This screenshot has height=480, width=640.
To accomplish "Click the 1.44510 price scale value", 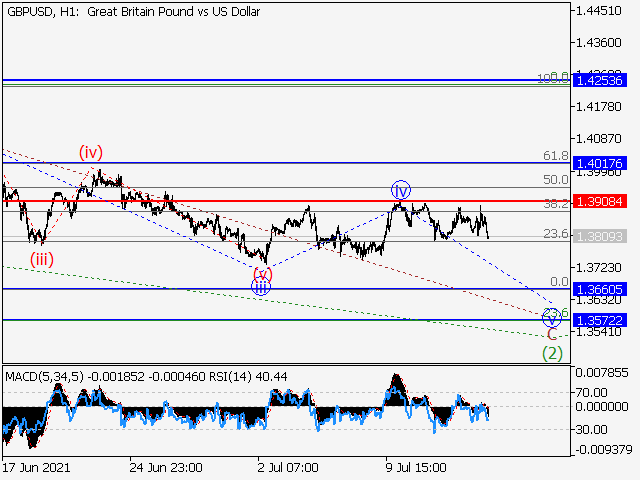I will pyautogui.click(x=598, y=11).
